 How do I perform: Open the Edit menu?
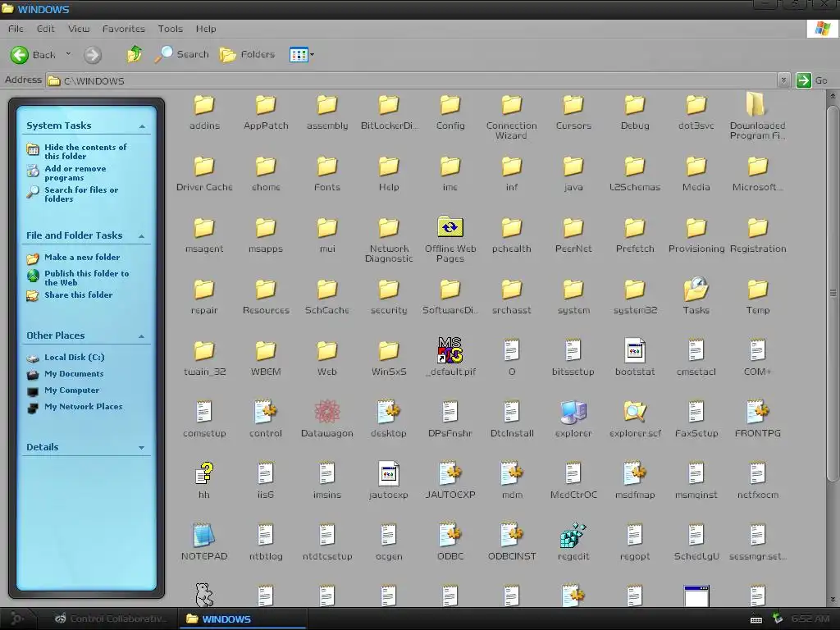[46, 29]
